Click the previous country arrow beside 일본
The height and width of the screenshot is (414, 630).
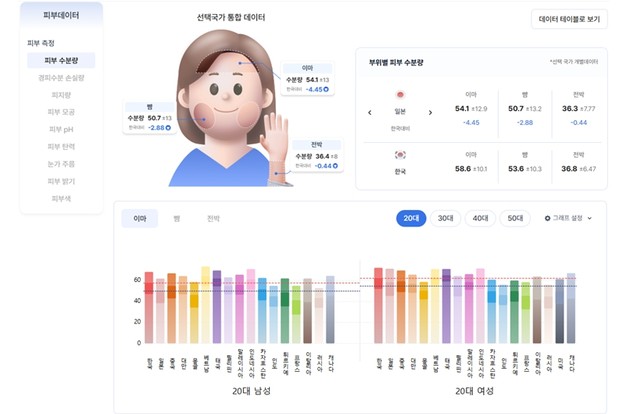[370, 112]
